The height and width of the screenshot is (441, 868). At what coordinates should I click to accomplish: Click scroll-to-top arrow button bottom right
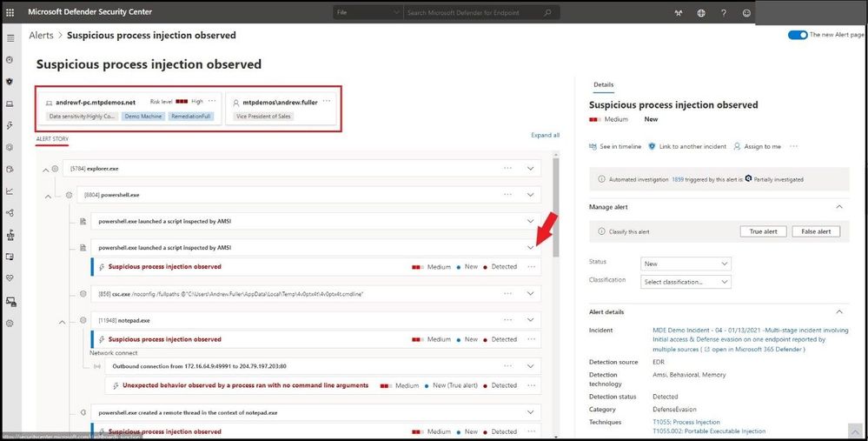click(x=855, y=431)
